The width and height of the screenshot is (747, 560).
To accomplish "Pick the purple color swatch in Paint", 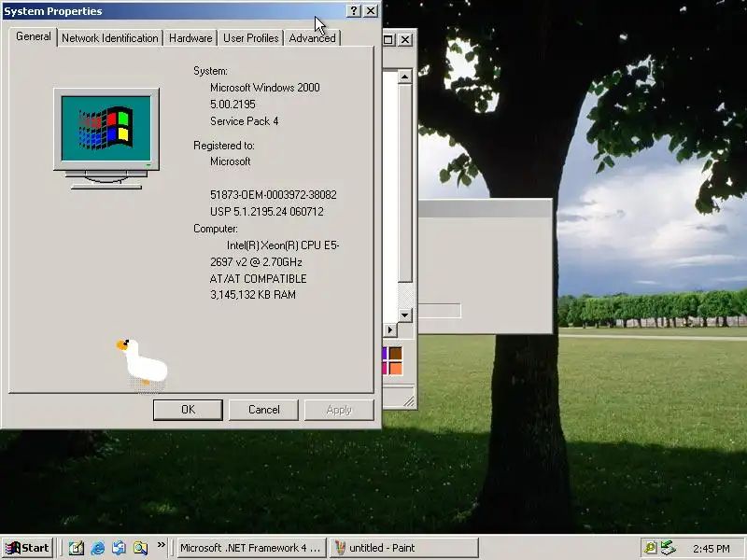I will point(385,354).
